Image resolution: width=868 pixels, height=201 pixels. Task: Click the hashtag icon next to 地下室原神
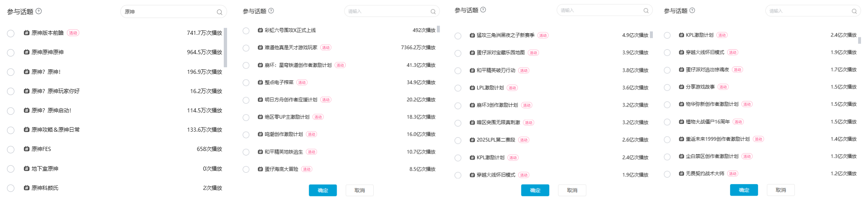(x=27, y=169)
